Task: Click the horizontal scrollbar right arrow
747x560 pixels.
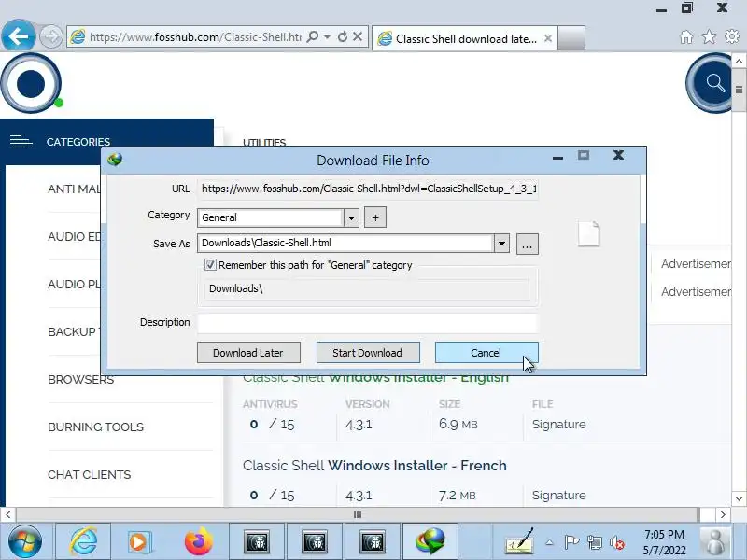Action: coord(723,514)
